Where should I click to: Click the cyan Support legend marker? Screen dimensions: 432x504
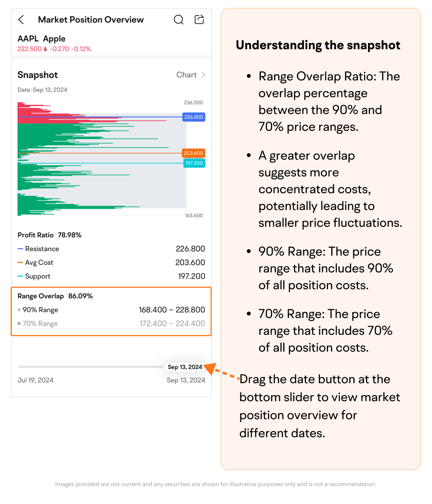[20, 276]
